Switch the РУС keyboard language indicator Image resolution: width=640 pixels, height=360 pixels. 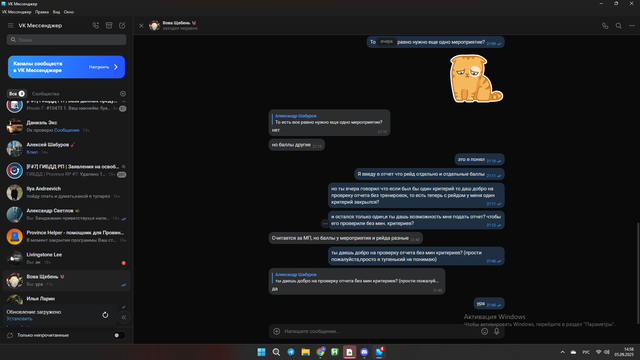click(x=586, y=352)
